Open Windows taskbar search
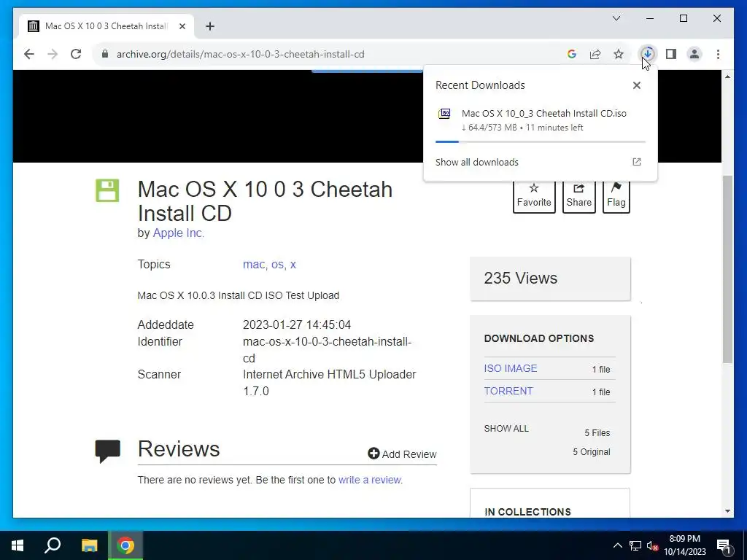 pyautogui.click(x=53, y=545)
